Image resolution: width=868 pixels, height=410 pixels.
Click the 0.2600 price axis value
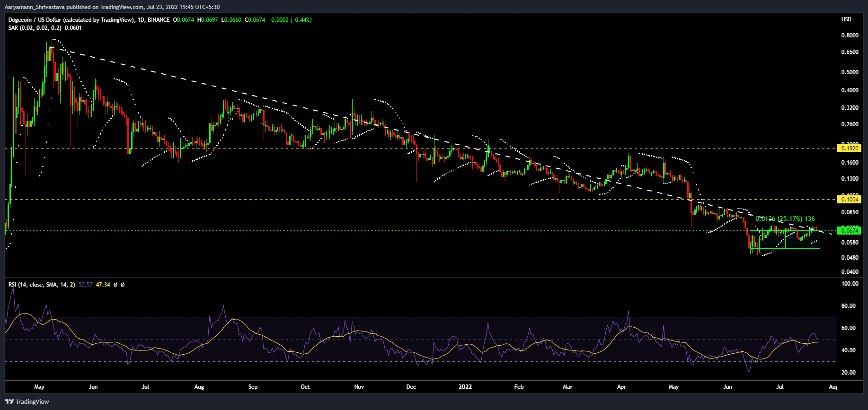click(850, 124)
